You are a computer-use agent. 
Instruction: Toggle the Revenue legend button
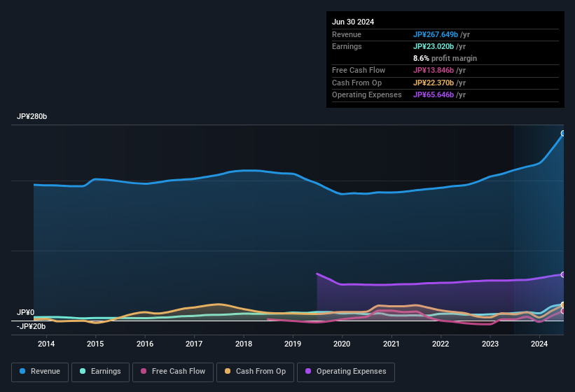pos(40,372)
